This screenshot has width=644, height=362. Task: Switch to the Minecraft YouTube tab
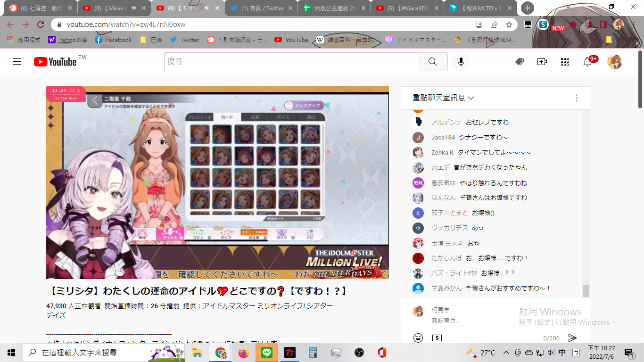(x=115, y=8)
